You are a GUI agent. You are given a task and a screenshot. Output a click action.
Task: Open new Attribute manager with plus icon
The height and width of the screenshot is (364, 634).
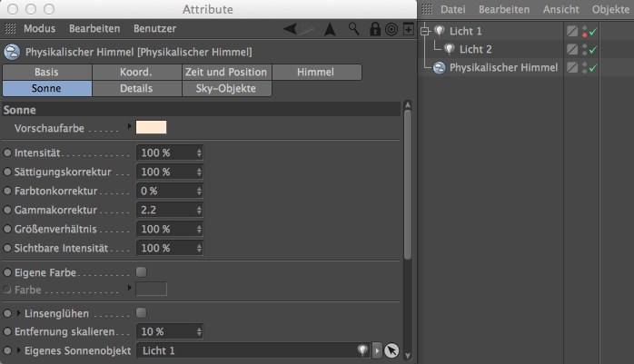[x=408, y=29]
